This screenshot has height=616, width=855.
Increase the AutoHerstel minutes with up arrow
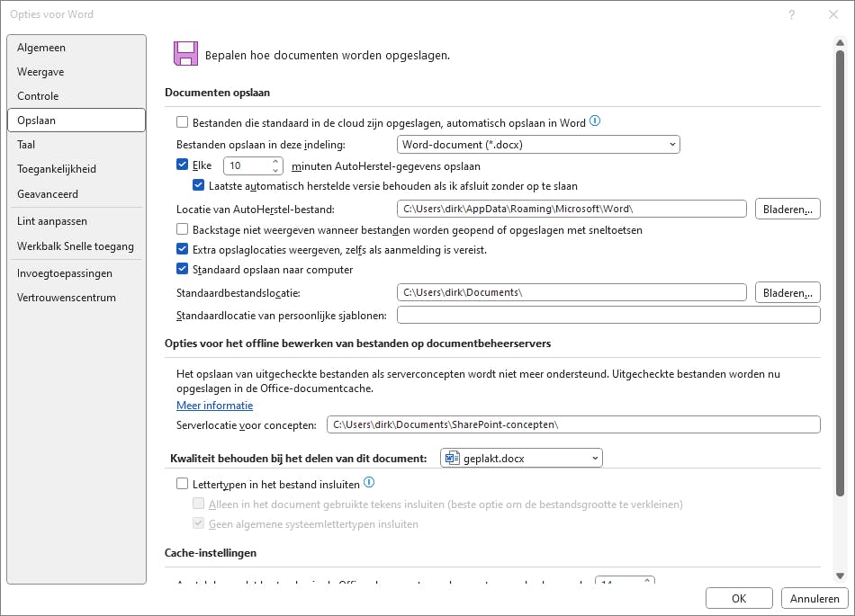pos(275,162)
